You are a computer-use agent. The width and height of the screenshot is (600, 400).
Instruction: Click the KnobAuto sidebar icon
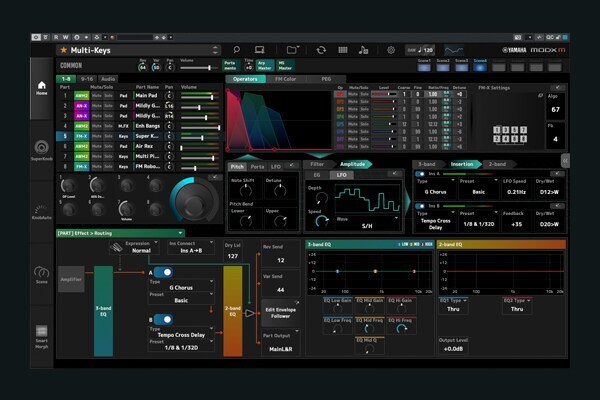click(42, 210)
